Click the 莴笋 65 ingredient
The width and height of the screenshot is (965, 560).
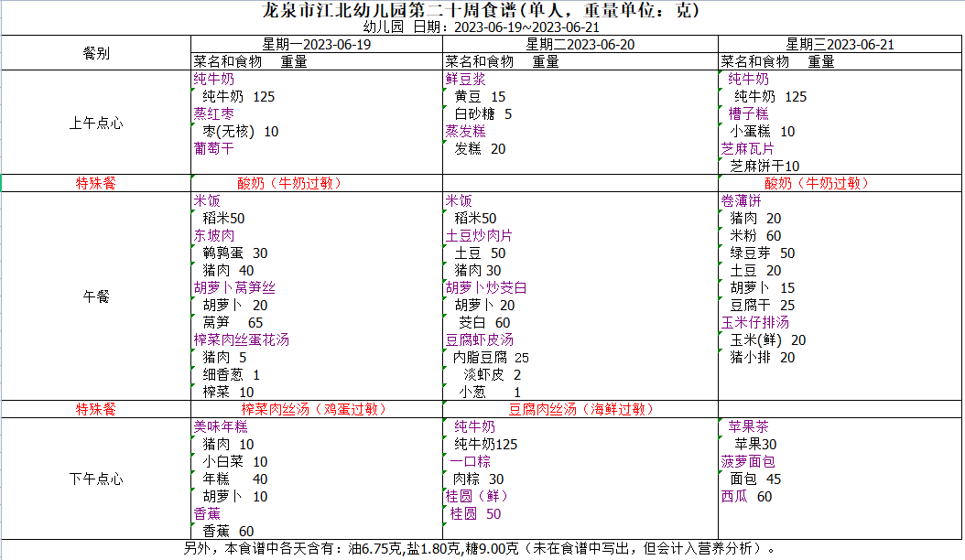click(233, 322)
